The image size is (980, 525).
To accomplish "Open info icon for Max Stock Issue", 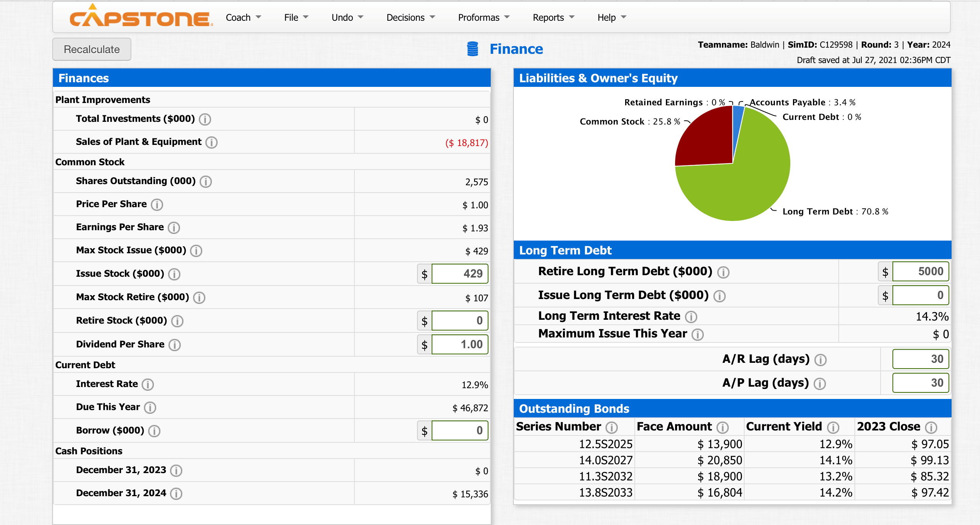I will 196,251.
